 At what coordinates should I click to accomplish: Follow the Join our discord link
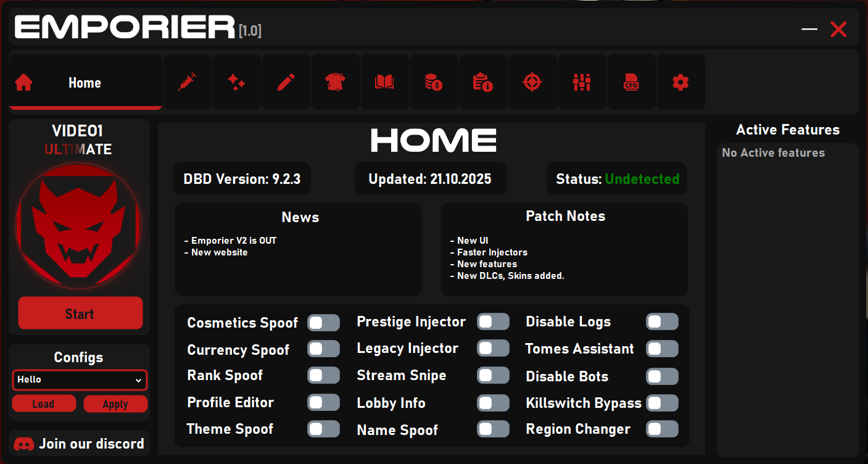click(x=80, y=444)
